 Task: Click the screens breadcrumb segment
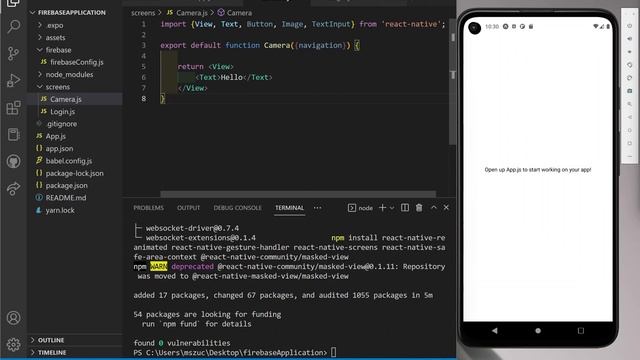point(143,13)
